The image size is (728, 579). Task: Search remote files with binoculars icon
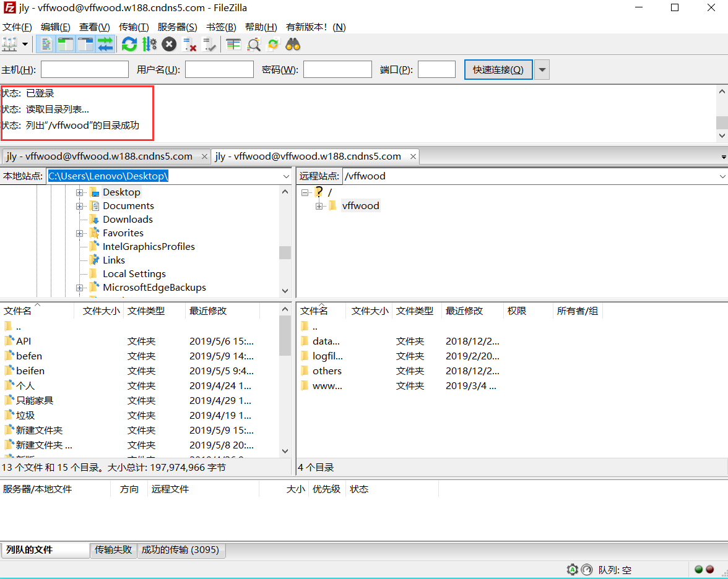[x=293, y=45]
